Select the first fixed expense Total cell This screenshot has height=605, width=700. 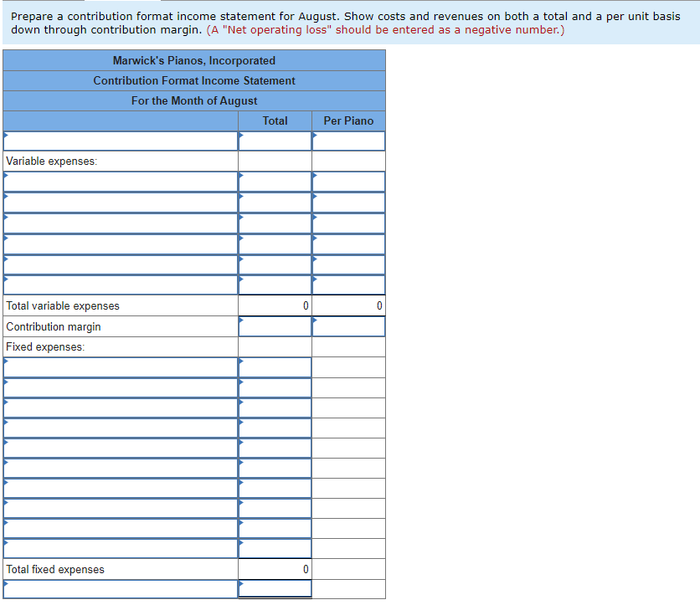click(x=275, y=367)
